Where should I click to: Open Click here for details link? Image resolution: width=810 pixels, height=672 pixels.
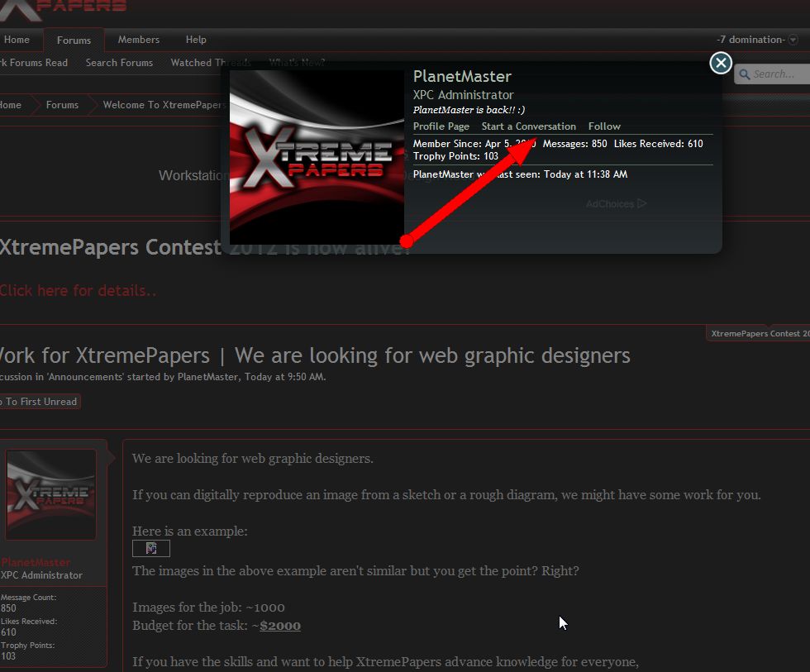coord(78,291)
